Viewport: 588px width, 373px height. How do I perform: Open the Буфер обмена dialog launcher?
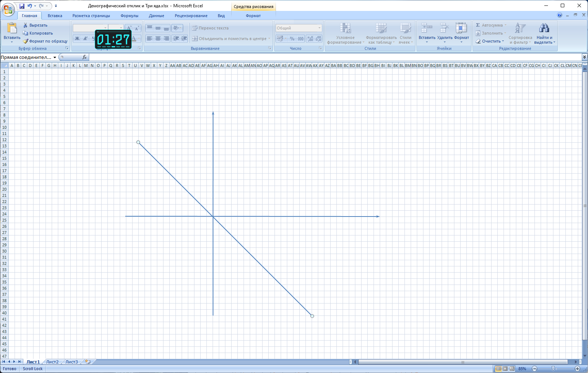click(x=67, y=48)
